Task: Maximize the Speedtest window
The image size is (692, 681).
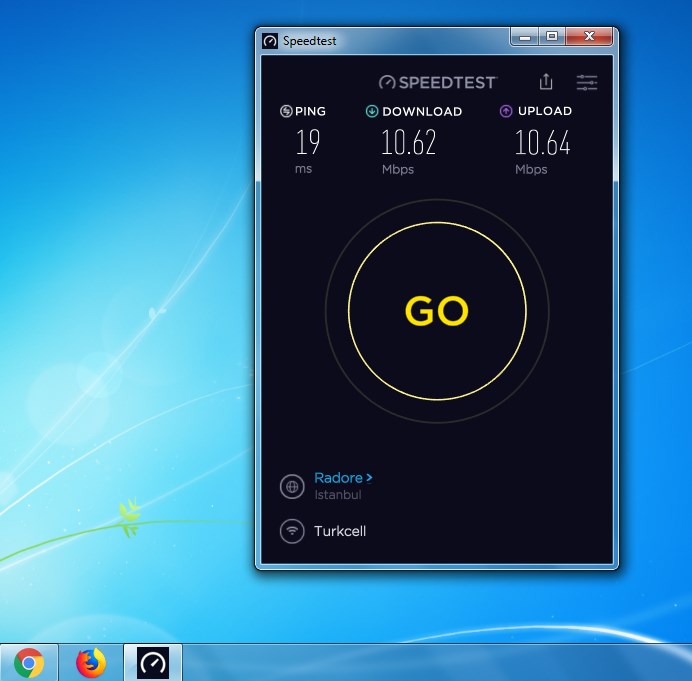Action: point(552,37)
